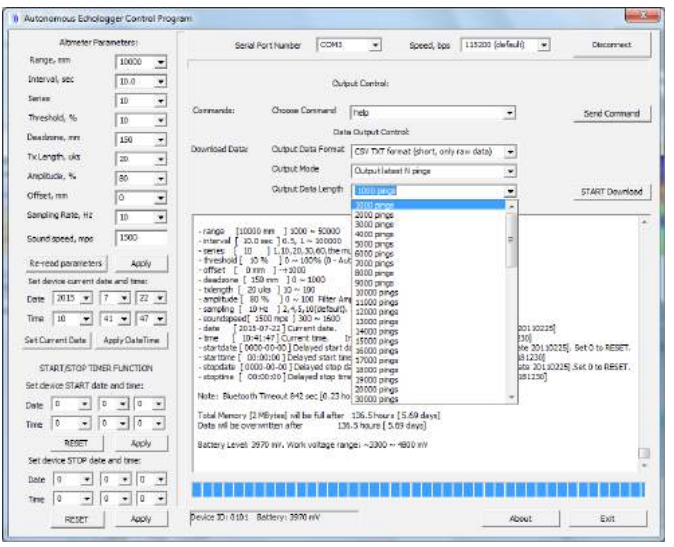Click the Send Command button
Viewport: 674px width, 547px height.
coord(611,114)
